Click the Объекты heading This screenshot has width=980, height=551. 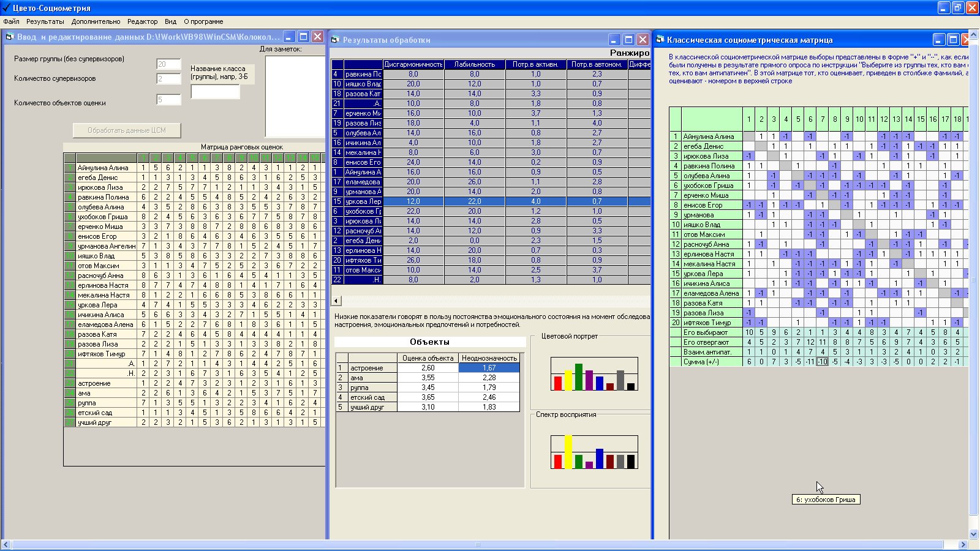pos(429,342)
